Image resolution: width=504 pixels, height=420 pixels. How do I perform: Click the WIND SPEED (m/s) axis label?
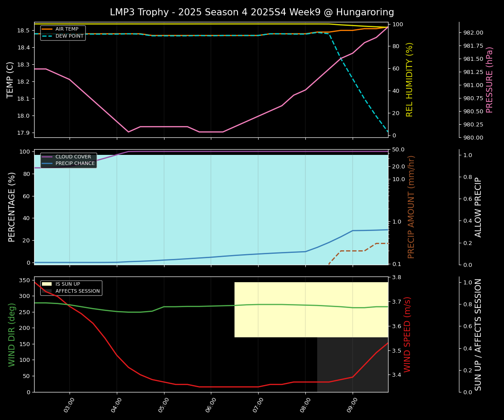(407, 334)
